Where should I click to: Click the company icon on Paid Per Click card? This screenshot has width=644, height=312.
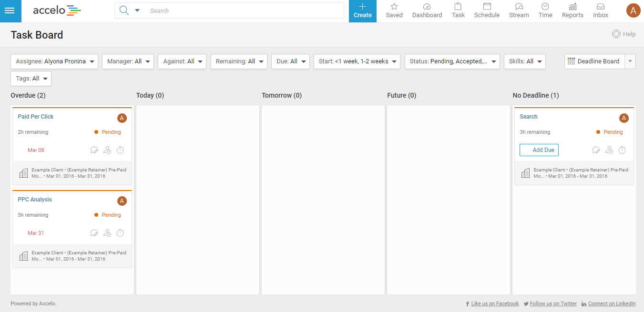[23, 173]
